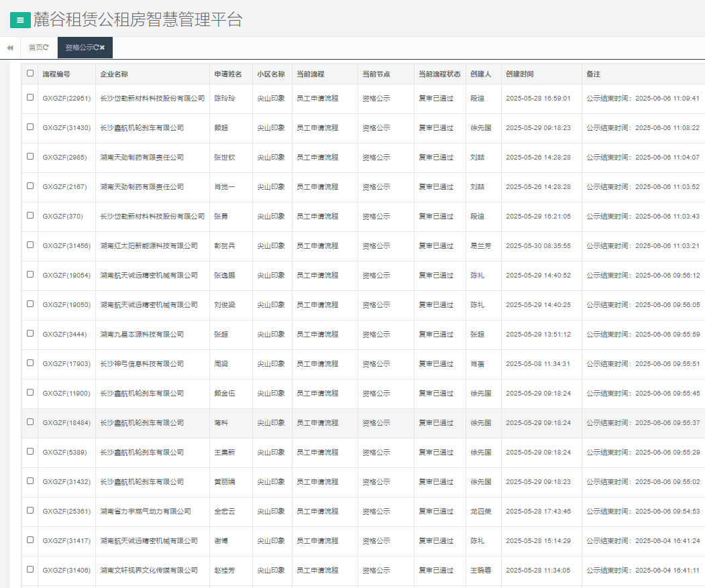The height and width of the screenshot is (588, 705).
Task: Click the 当前流程状态 column header
Action: (439, 74)
